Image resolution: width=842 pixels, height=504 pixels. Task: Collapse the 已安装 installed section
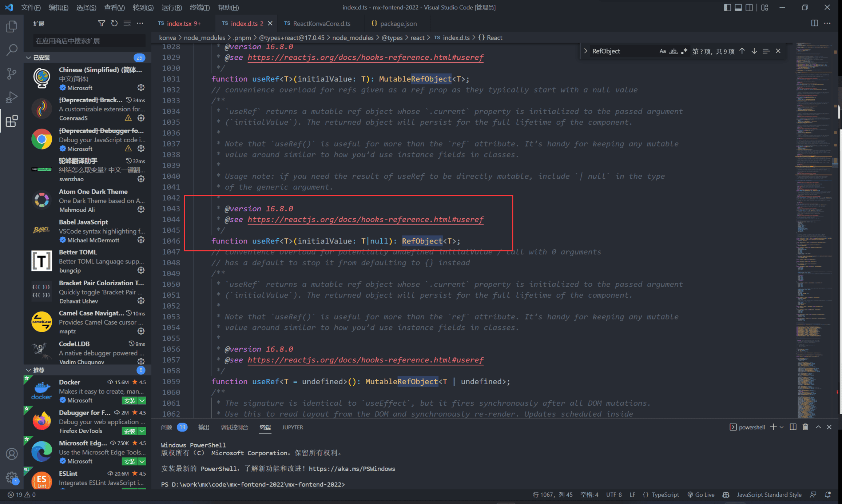point(28,57)
